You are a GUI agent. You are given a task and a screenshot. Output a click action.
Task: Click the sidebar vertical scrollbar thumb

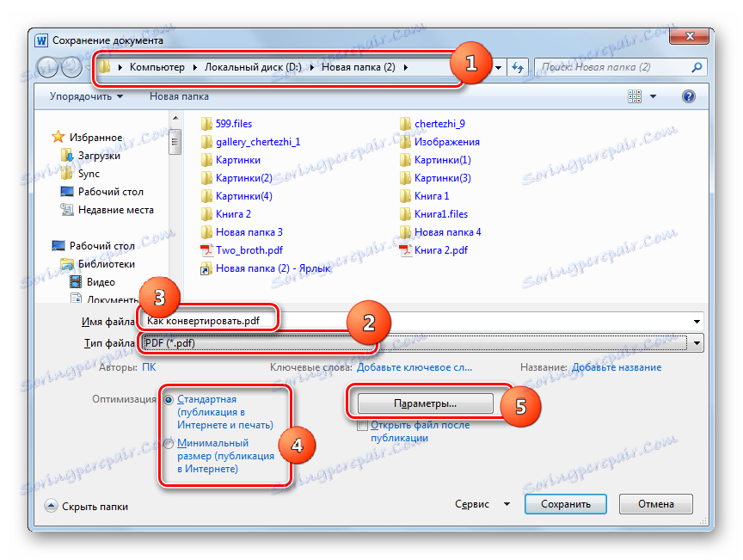click(175, 140)
